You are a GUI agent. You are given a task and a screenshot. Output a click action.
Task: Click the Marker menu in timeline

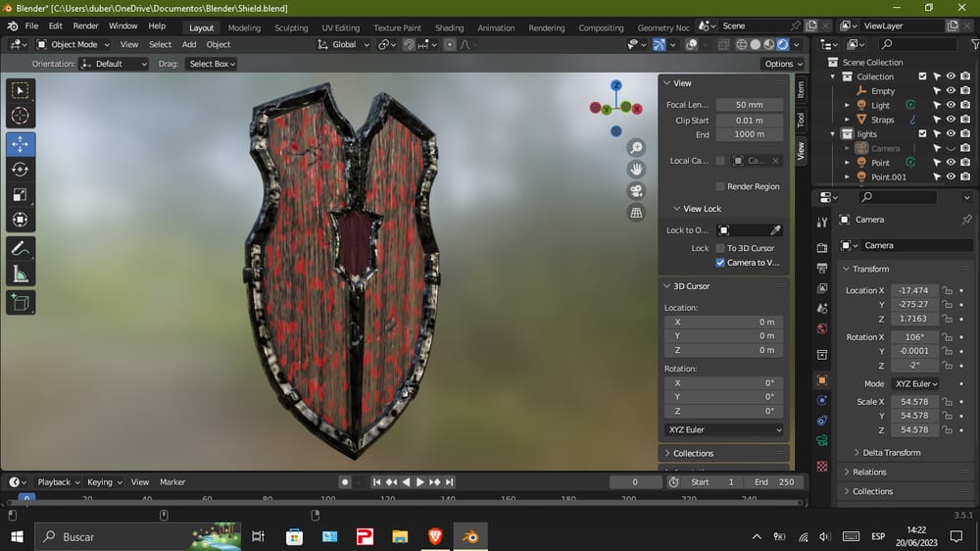coord(172,482)
